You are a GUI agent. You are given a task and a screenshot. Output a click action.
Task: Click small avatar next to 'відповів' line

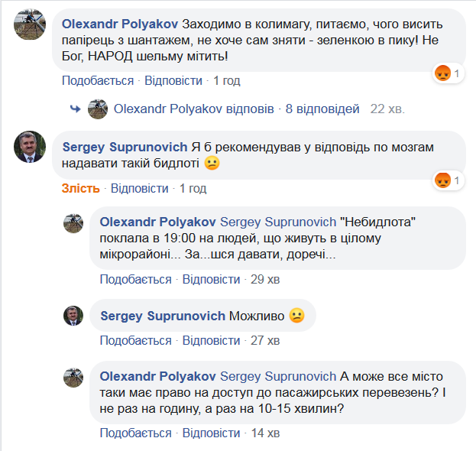coord(98,109)
